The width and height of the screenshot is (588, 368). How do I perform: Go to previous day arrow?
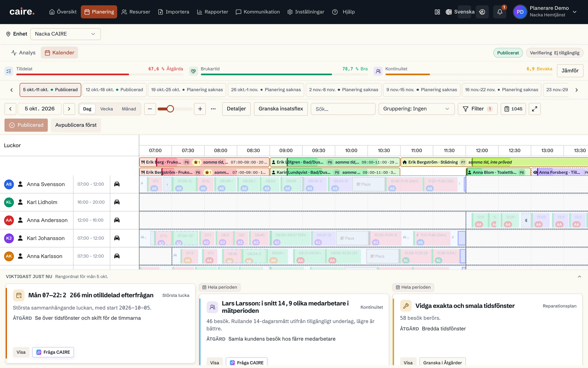10,109
